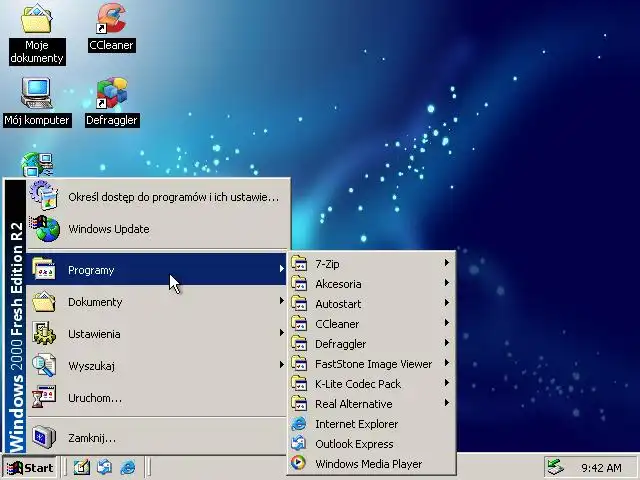The image size is (640, 480).
Task: Click the Outlook Express envelope icon in submenu
Action: tap(299, 443)
